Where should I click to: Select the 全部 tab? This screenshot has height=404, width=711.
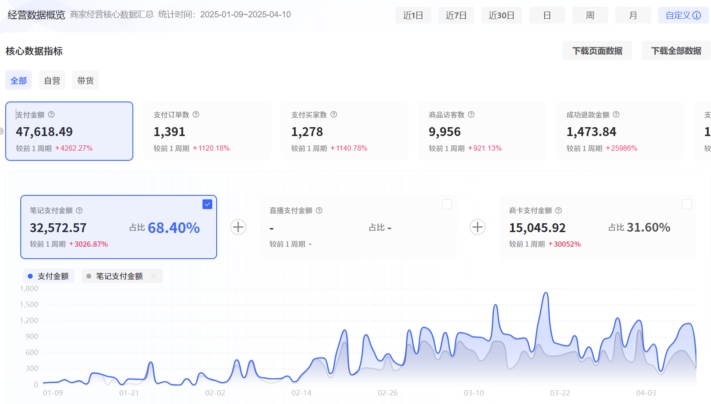[x=19, y=81]
